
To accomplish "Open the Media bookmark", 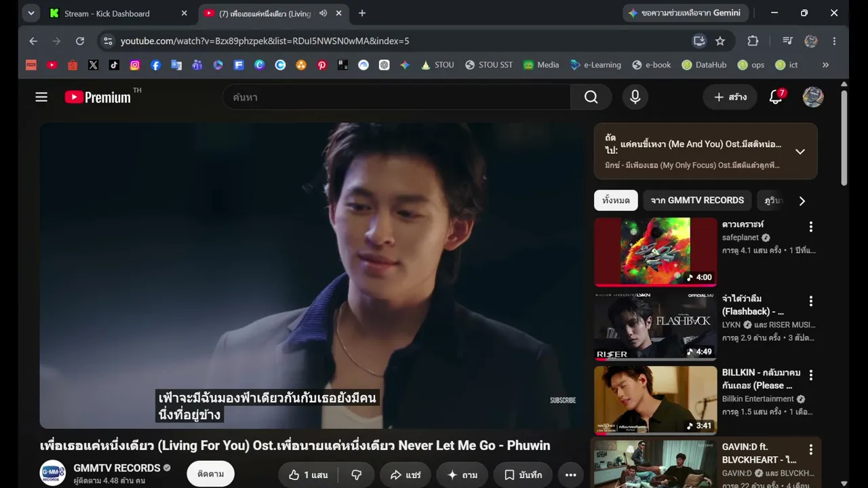I will click(541, 65).
